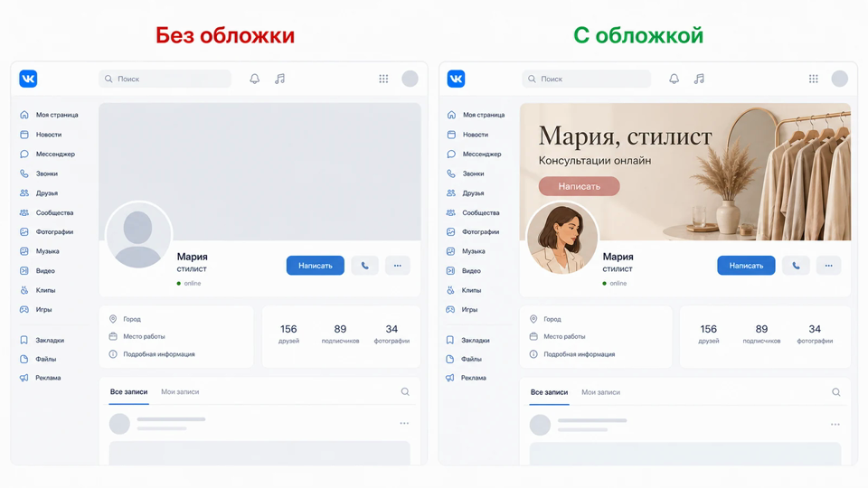The image size is (868, 488).
Task: Click phone call button in right profile
Action: [x=796, y=266]
